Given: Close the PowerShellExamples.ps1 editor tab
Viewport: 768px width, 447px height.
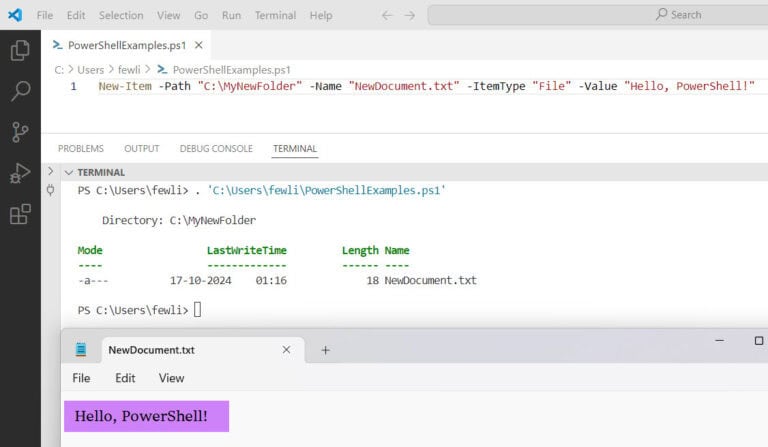Looking at the screenshot, I should point(198,45).
